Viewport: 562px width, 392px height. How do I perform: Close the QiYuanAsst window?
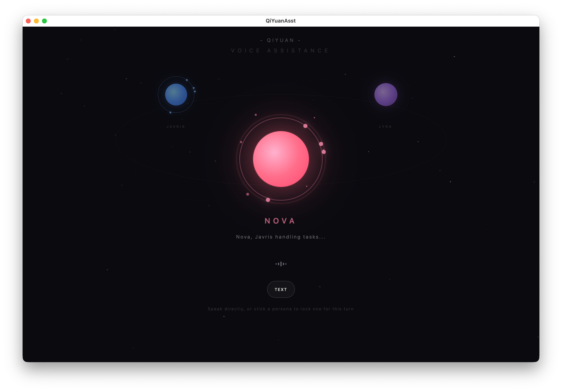click(x=28, y=21)
